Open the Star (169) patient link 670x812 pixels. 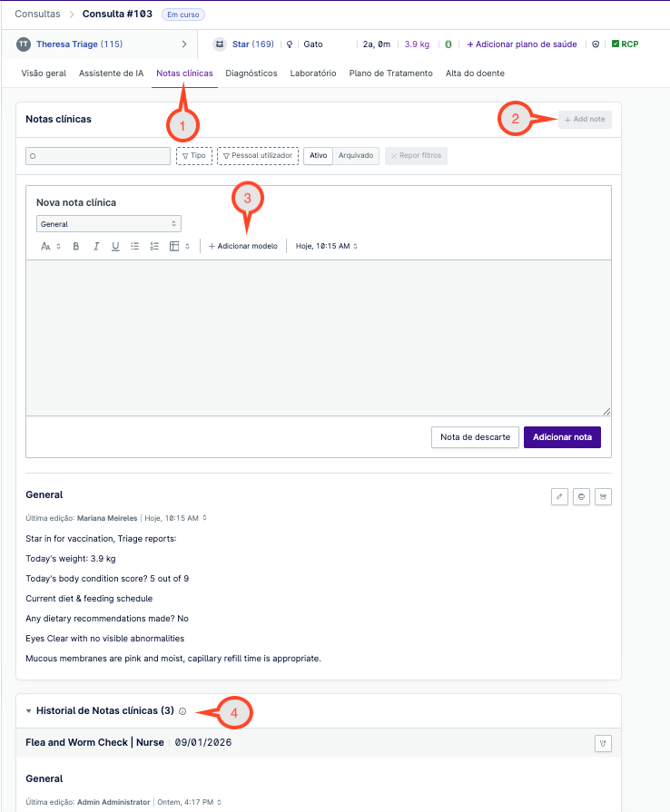(x=253, y=44)
